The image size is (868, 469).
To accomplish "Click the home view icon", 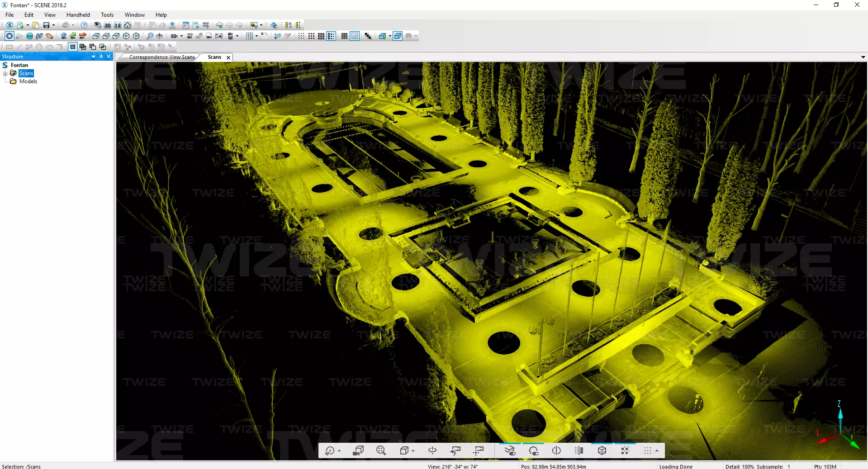I will (x=128, y=25).
